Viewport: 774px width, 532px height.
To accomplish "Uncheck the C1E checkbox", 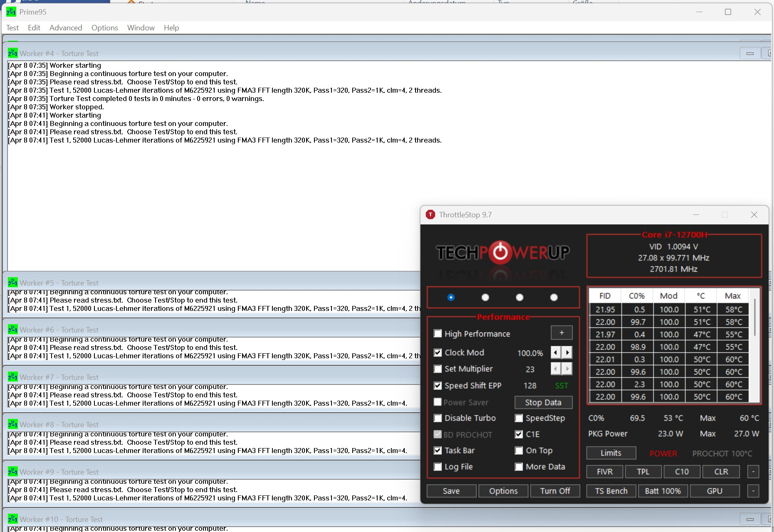I will point(519,434).
